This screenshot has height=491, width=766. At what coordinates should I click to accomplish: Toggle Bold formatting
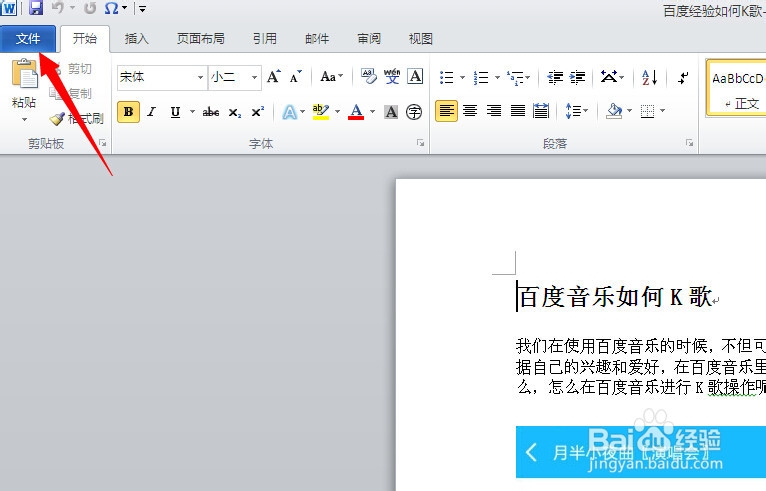128,112
